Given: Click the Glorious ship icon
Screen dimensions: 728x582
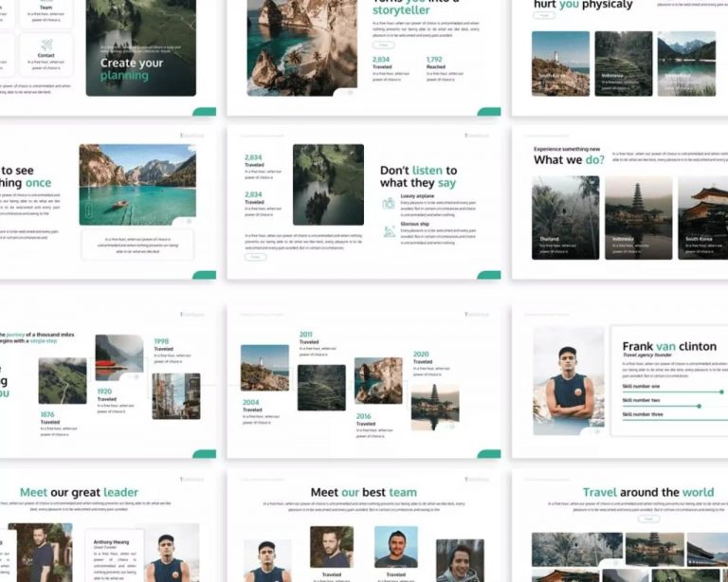Looking at the screenshot, I should (x=389, y=231).
